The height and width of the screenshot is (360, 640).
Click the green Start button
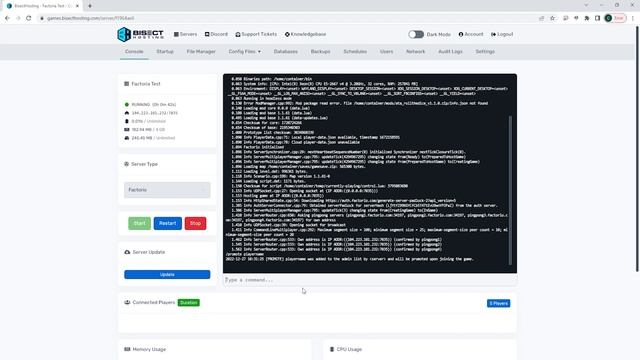139,223
